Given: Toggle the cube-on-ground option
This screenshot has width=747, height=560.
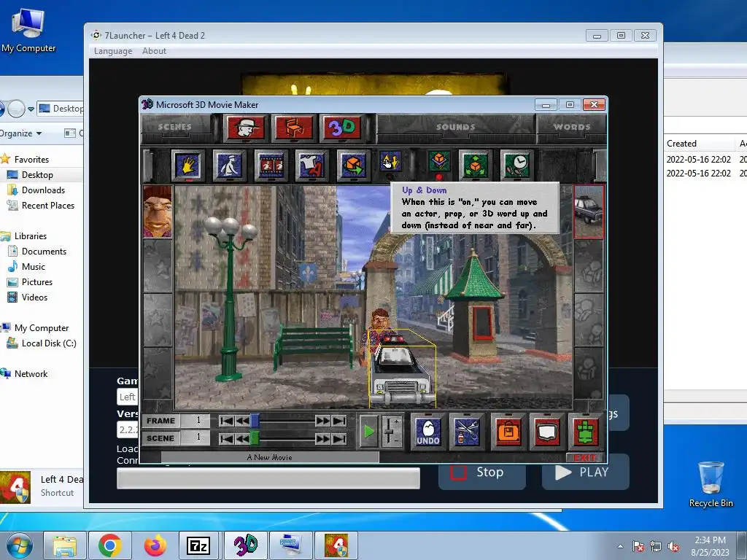Looking at the screenshot, I should [x=438, y=163].
